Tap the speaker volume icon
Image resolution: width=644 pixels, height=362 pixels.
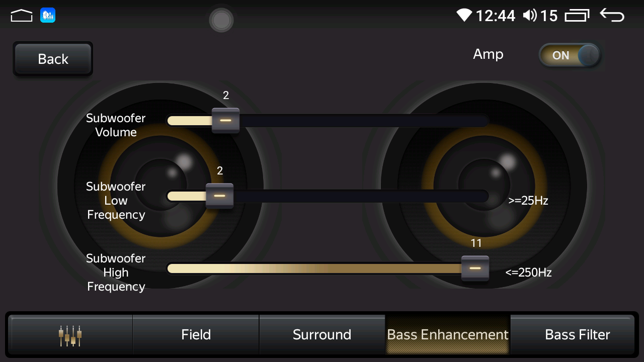(x=530, y=16)
